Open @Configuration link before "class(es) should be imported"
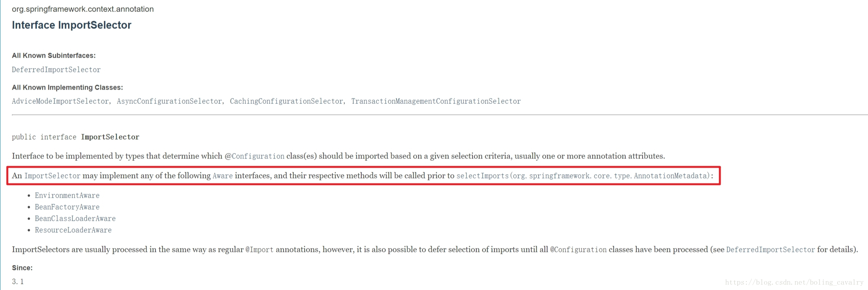This screenshot has width=868, height=290. 254,156
